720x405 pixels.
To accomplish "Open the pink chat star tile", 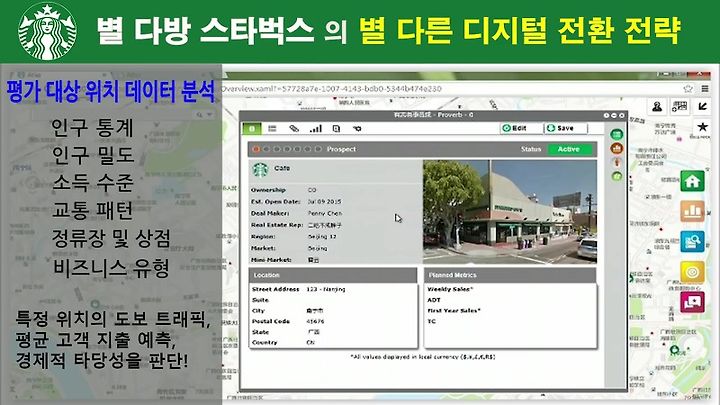I will point(692,302).
